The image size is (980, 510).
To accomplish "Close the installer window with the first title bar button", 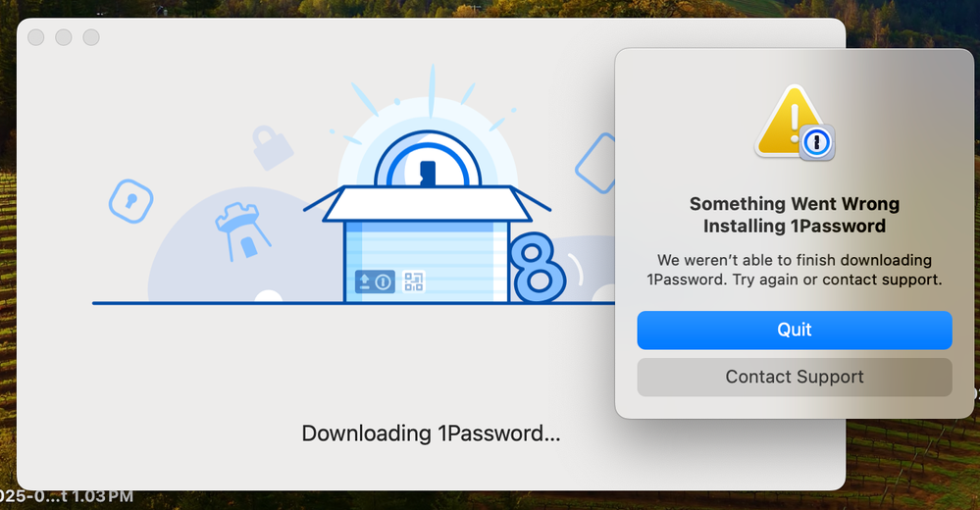I will 36,37.
